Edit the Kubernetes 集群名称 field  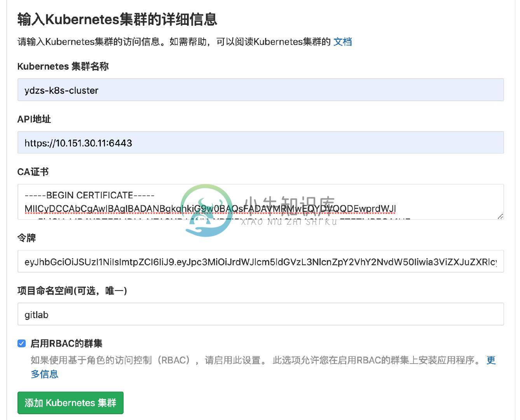(x=260, y=90)
